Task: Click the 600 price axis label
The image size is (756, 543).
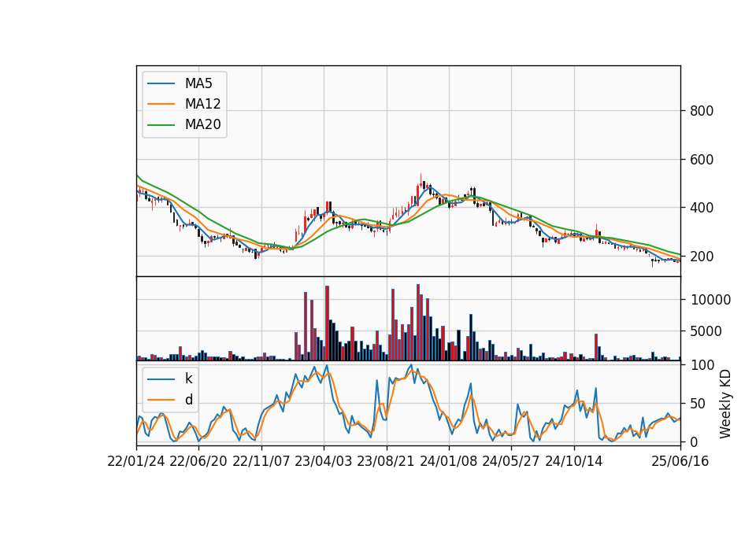Action: click(702, 160)
